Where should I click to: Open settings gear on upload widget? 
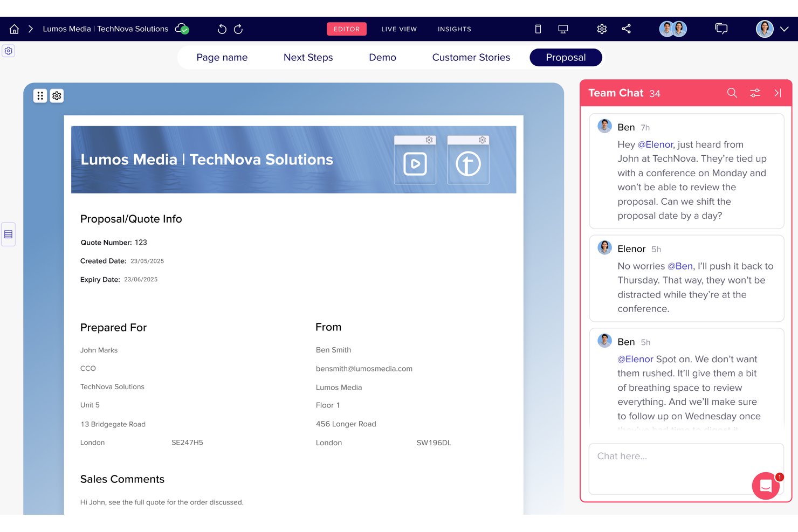(483, 140)
